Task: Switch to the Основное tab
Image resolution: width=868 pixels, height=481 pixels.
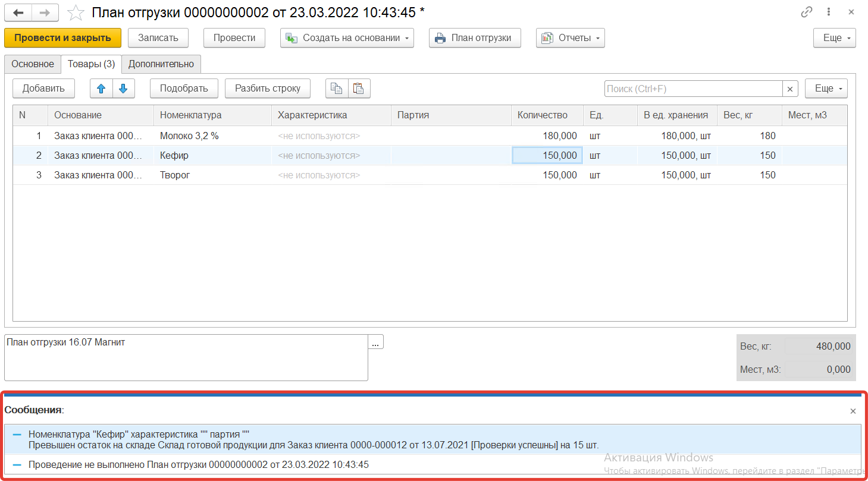Action: (33, 64)
